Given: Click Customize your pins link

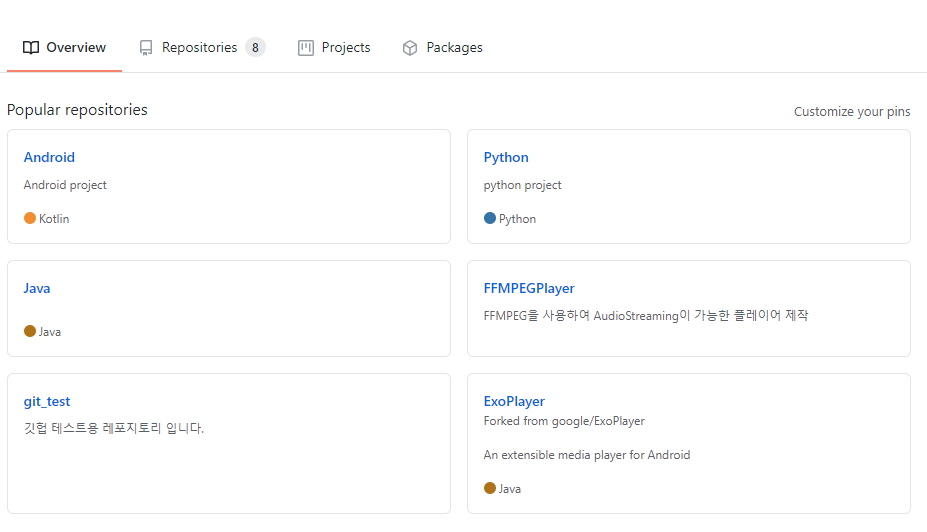Looking at the screenshot, I should coord(852,111).
